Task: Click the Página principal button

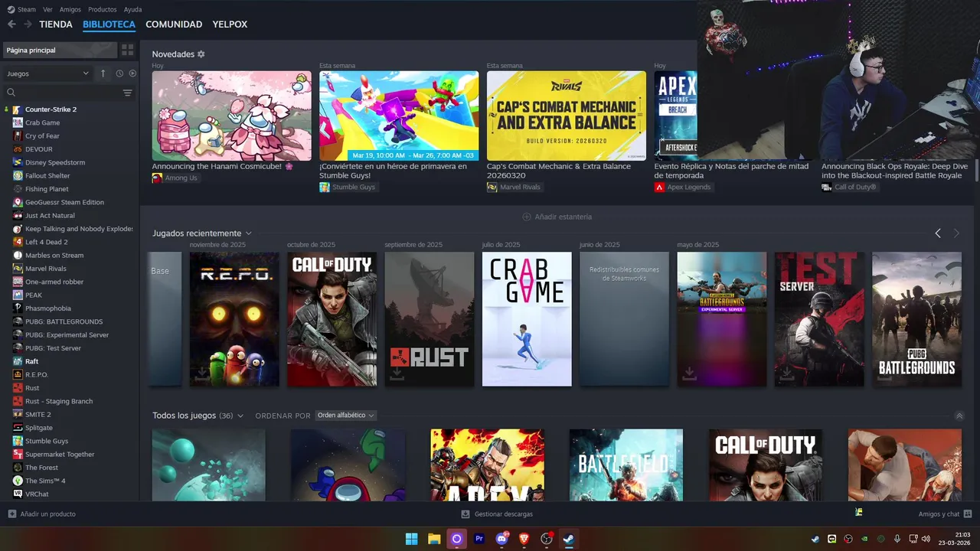Action: point(60,50)
